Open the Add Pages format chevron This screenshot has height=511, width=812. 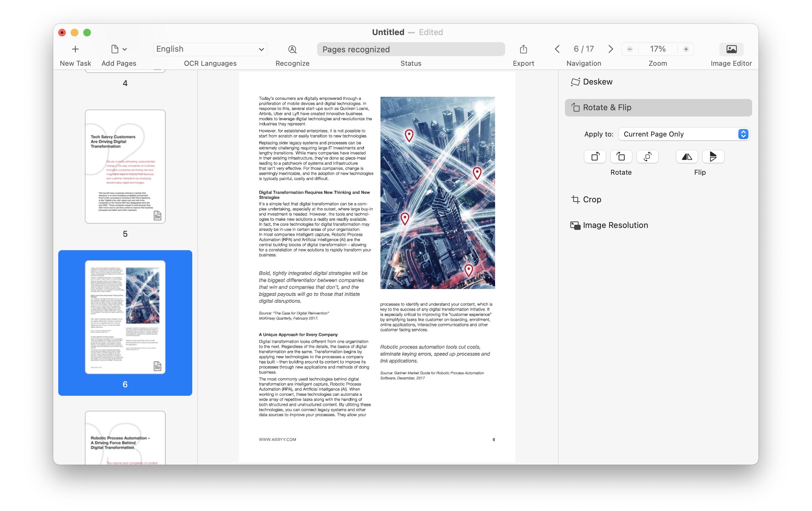[x=125, y=49]
